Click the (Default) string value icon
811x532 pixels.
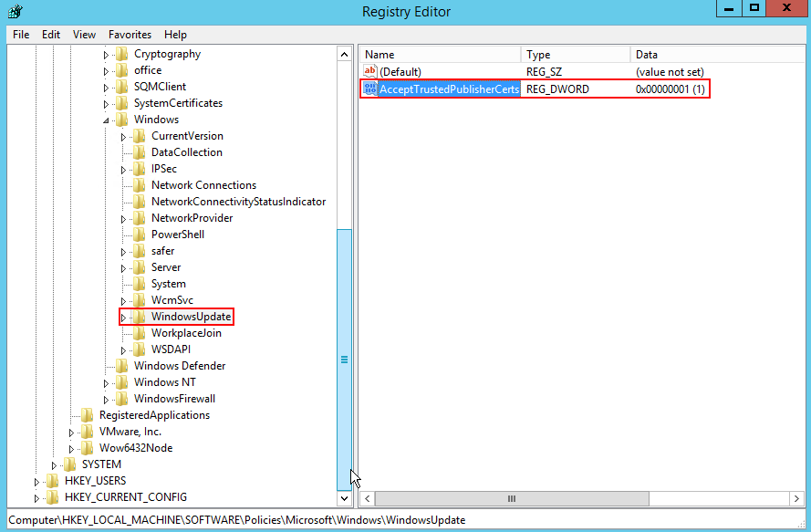coord(369,71)
